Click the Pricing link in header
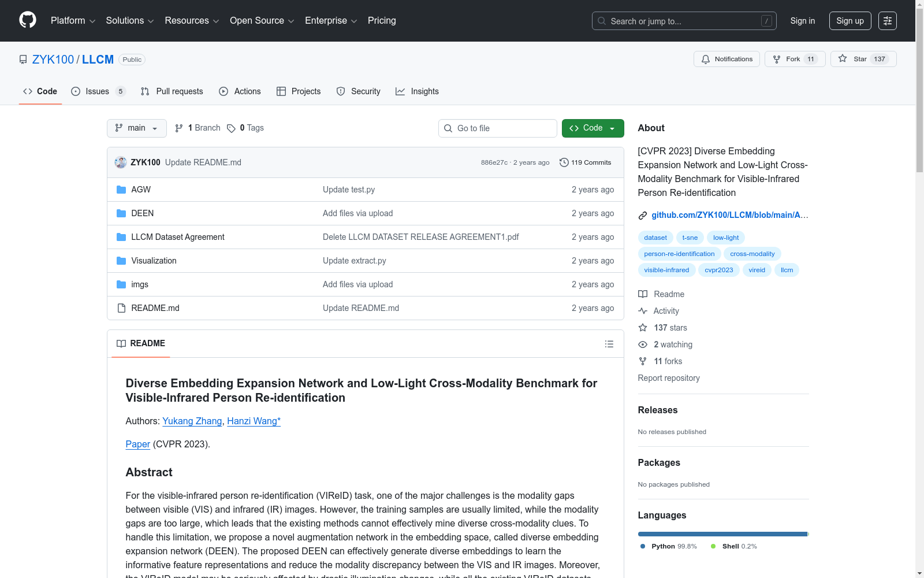 point(382,21)
